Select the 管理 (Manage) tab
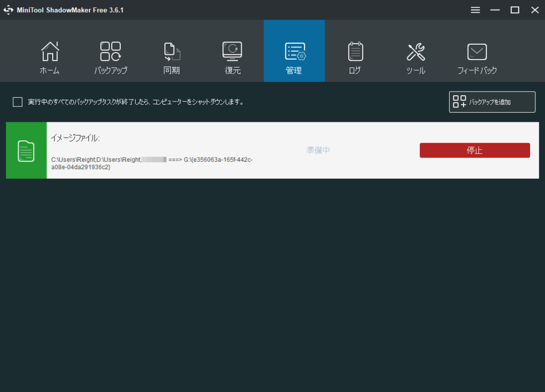 tap(294, 52)
